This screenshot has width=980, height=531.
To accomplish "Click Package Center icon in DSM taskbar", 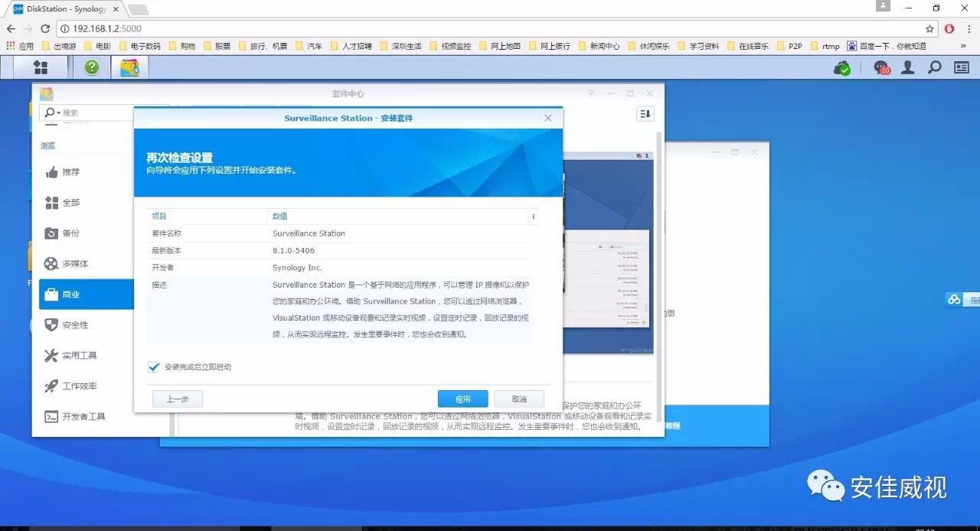I will (129, 67).
